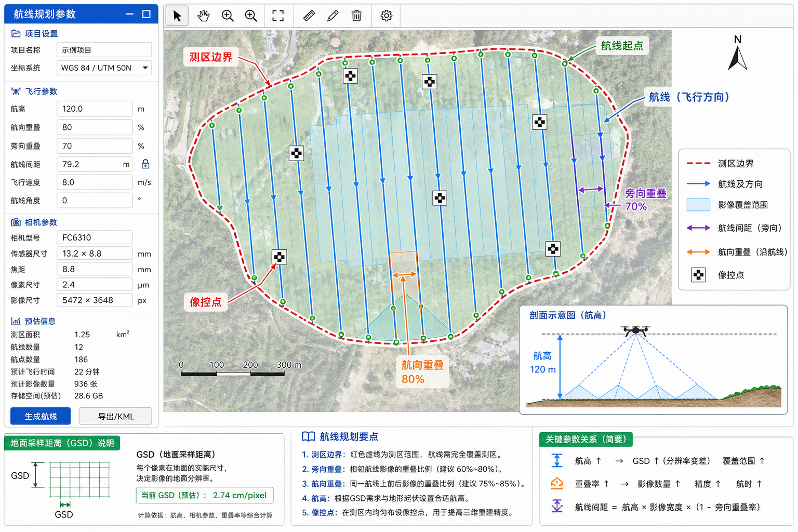Image resolution: width=798 pixels, height=532 pixels.
Task: Click the chart icon next to 预估信息
Action: 16,321
